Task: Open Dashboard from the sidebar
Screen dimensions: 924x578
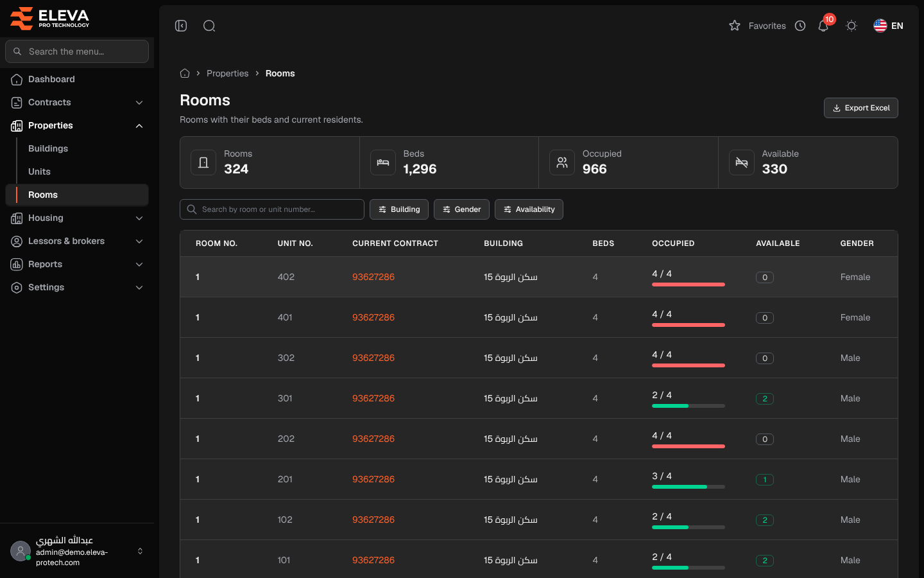Action: coord(77,79)
